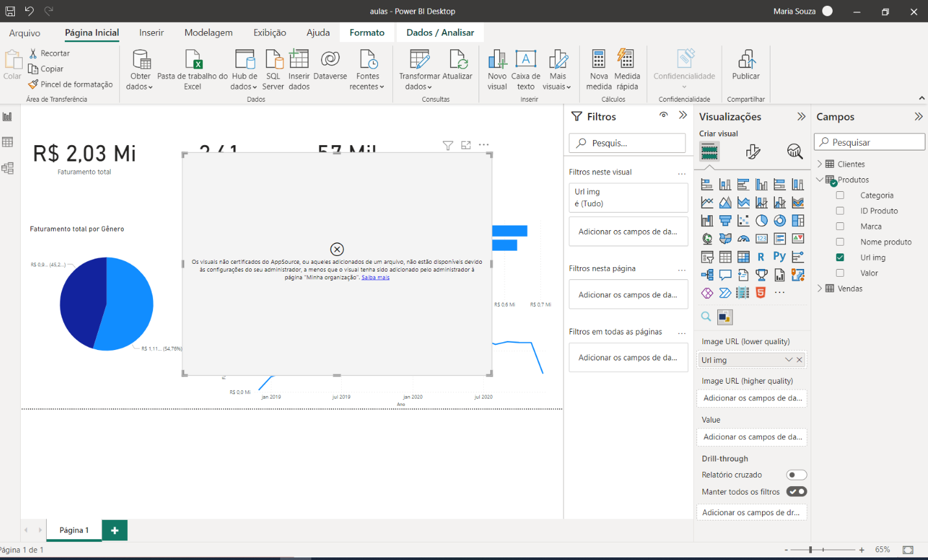Toggle the eye icon in Filtros header
Viewport: 928px width, 560px height.
pos(663,115)
